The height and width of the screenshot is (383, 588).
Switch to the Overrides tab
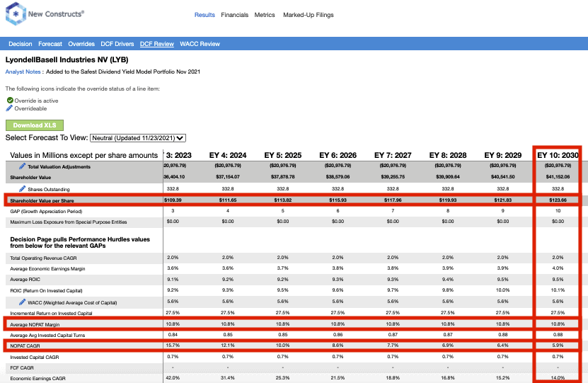[x=81, y=44]
